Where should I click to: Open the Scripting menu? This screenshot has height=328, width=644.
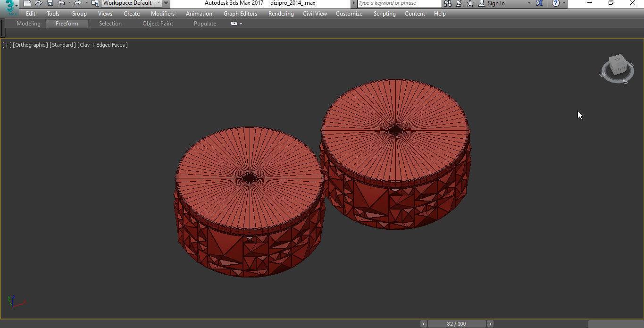click(385, 14)
